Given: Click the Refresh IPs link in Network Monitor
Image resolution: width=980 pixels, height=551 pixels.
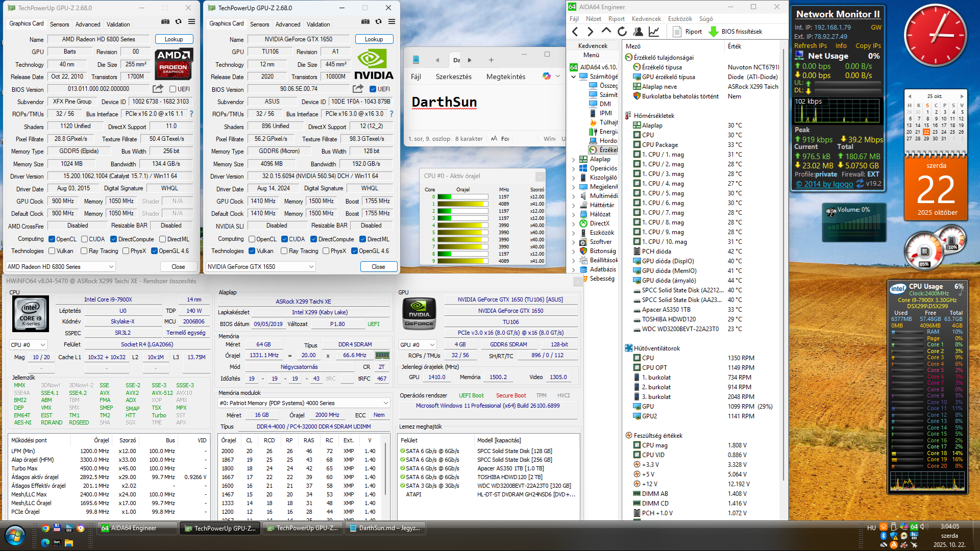Looking at the screenshot, I should click(810, 45).
